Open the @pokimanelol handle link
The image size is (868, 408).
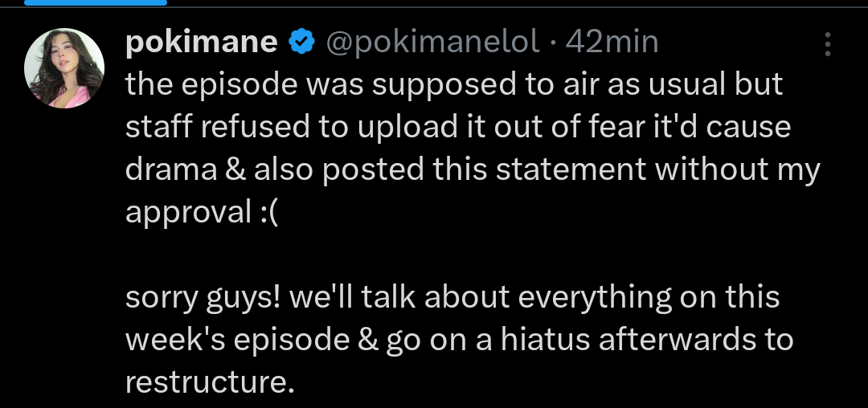pyautogui.click(x=433, y=43)
